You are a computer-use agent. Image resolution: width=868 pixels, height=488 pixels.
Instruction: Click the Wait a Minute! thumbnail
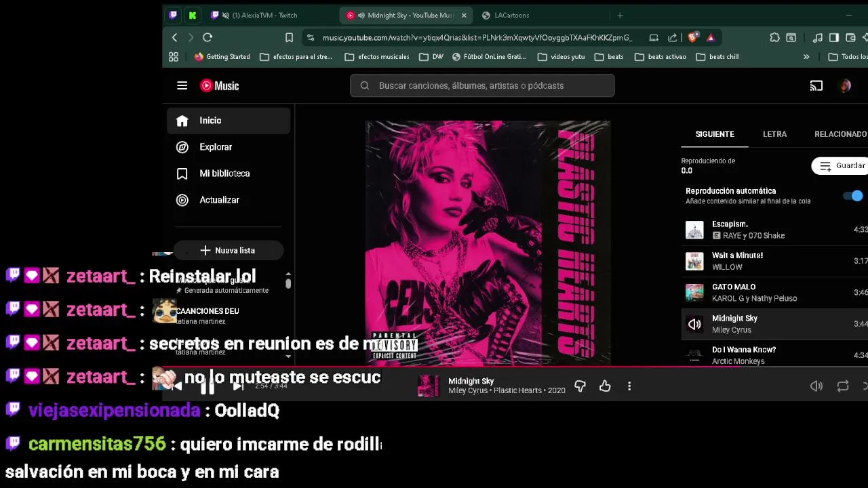694,261
